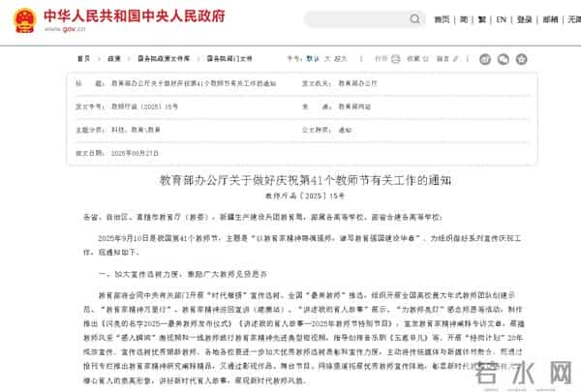Set font size to 超大
The height and width of the screenshot is (392, 581).
(x=341, y=58)
